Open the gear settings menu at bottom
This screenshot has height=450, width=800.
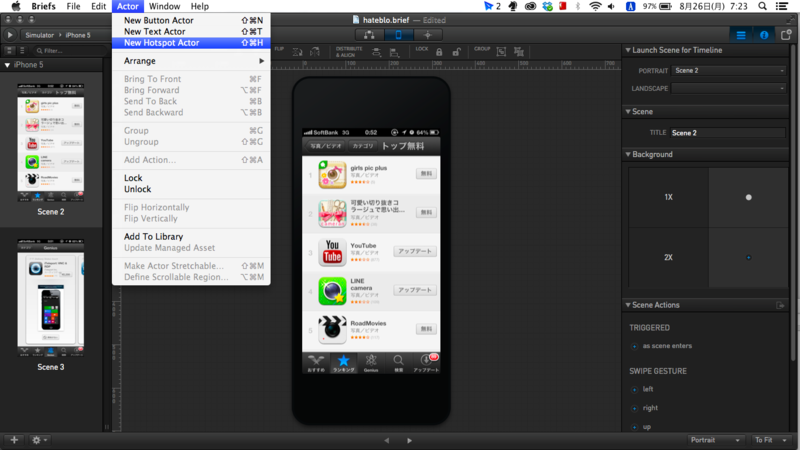click(x=39, y=440)
